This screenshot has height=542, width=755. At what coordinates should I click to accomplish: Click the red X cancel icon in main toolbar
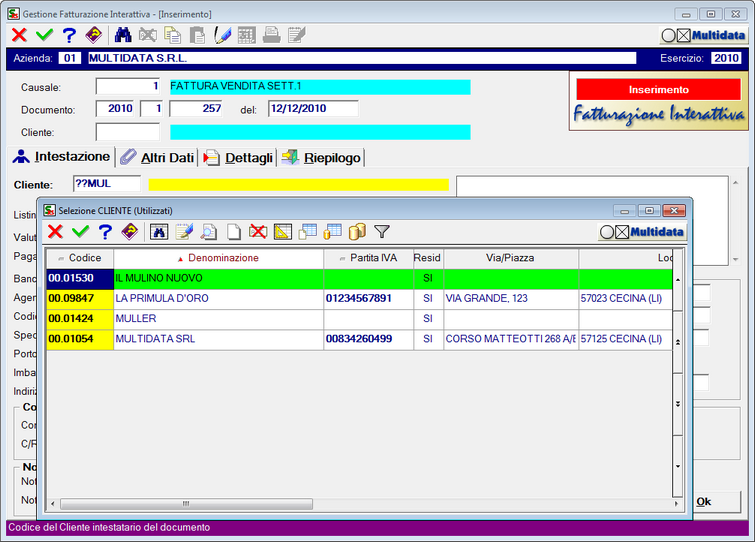19,35
